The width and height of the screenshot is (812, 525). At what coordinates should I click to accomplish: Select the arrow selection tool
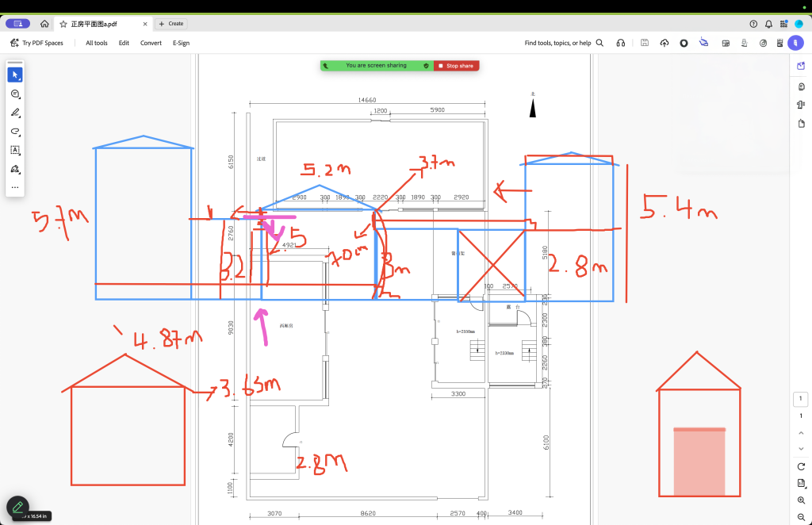[15, 75]
